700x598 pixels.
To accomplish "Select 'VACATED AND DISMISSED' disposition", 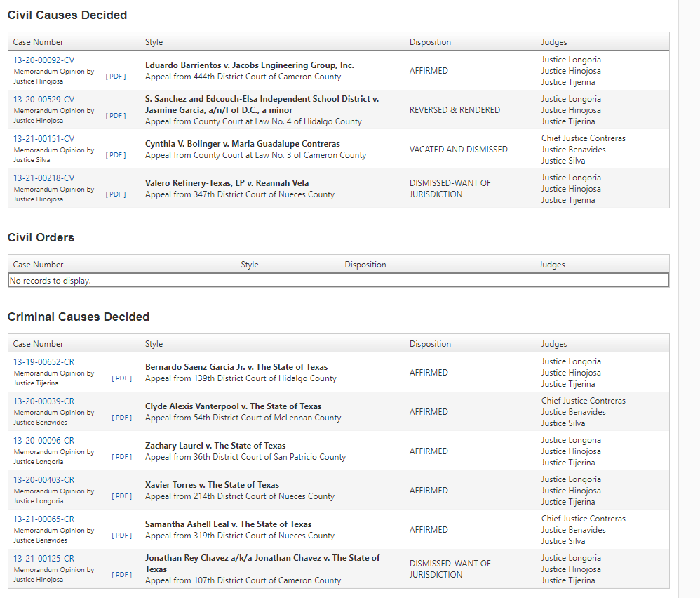I will pyautogui.click(x=459, y=149).
